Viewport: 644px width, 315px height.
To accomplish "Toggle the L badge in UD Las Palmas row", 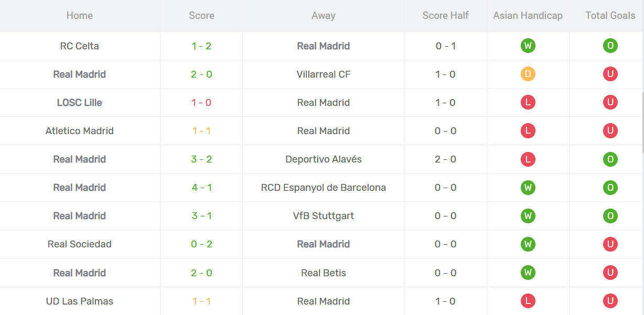I will click(528, 301).
